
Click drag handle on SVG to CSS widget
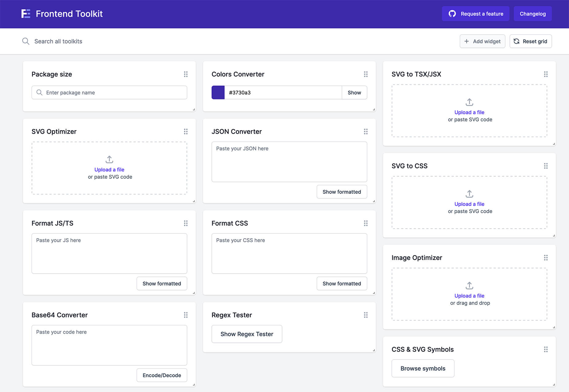pyautogui.click(x=546, y=166)
